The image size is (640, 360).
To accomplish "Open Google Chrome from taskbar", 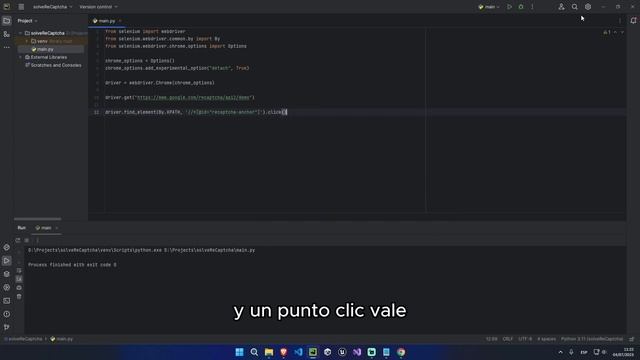I will pos(401,352).
